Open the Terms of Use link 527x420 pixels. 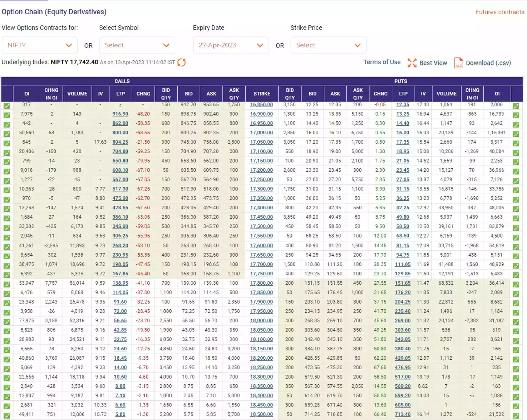tap(382, 62)
